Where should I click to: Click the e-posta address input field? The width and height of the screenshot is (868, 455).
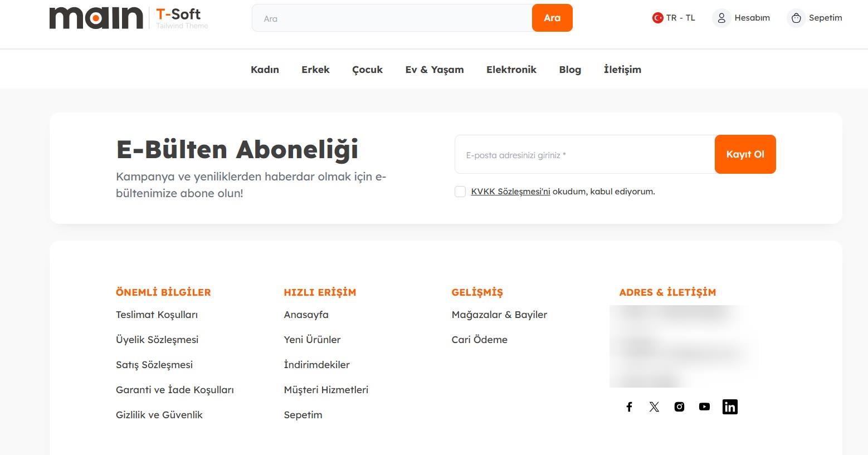(585, 155)
